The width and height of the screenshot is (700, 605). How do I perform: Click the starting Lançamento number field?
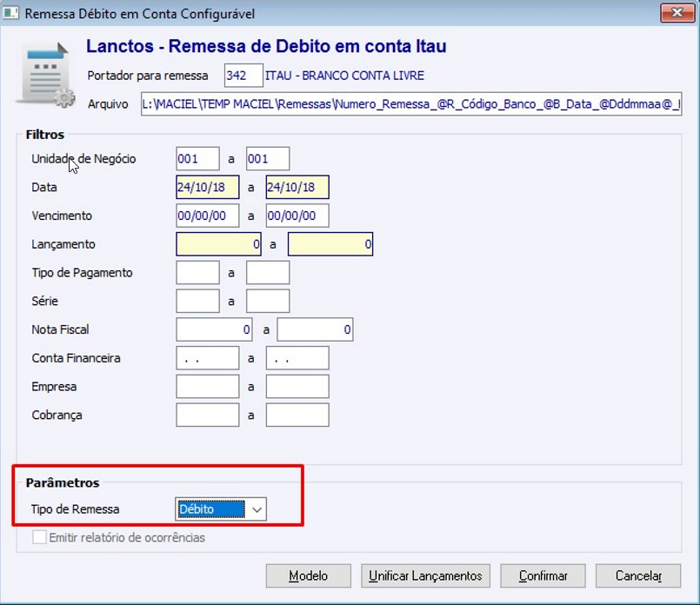(219, 244)
